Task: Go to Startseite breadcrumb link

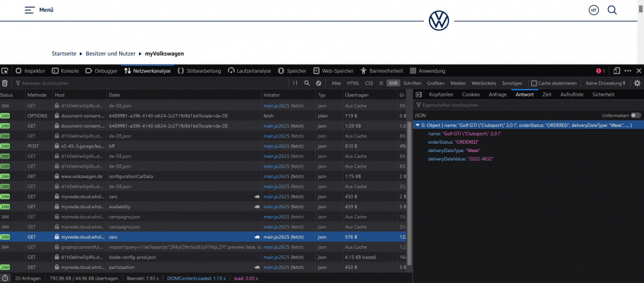Action: [64, 54]
